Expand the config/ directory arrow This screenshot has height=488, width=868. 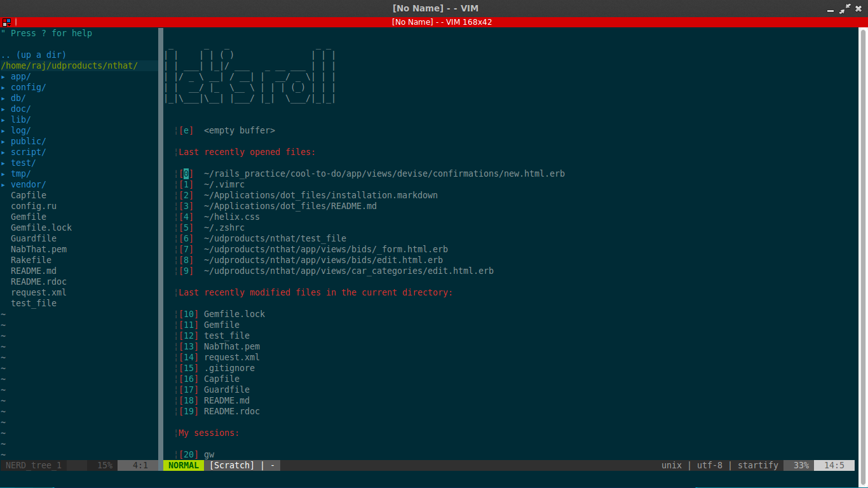pyautogui.click(x=3, y=88)
